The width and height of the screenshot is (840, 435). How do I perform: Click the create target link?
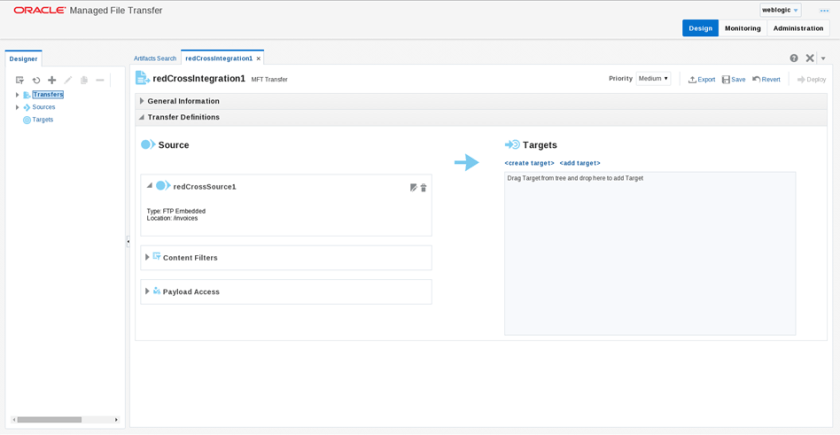click(x=529, y=162)
